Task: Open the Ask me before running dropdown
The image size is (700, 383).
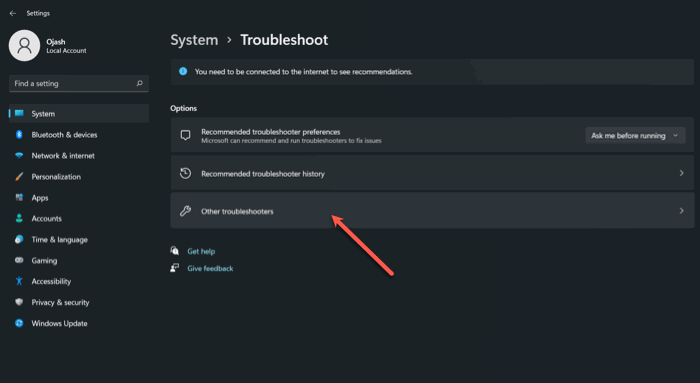Action: (x=635, y=135)
